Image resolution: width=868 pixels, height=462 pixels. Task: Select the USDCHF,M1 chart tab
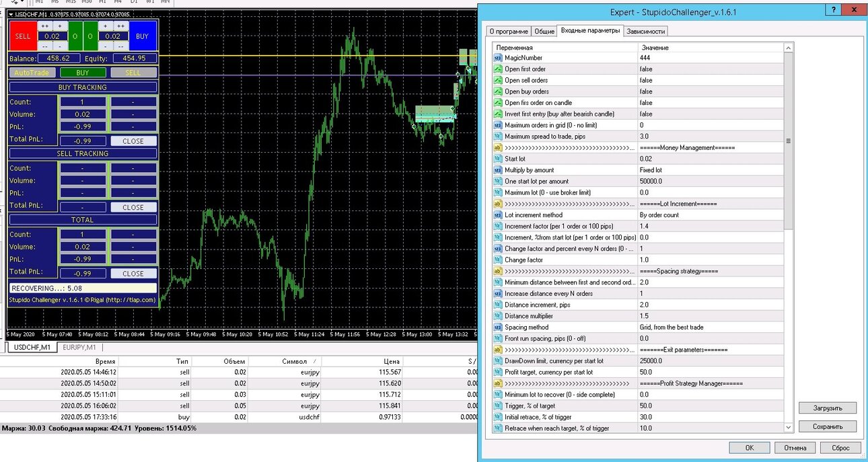[32, 347]
